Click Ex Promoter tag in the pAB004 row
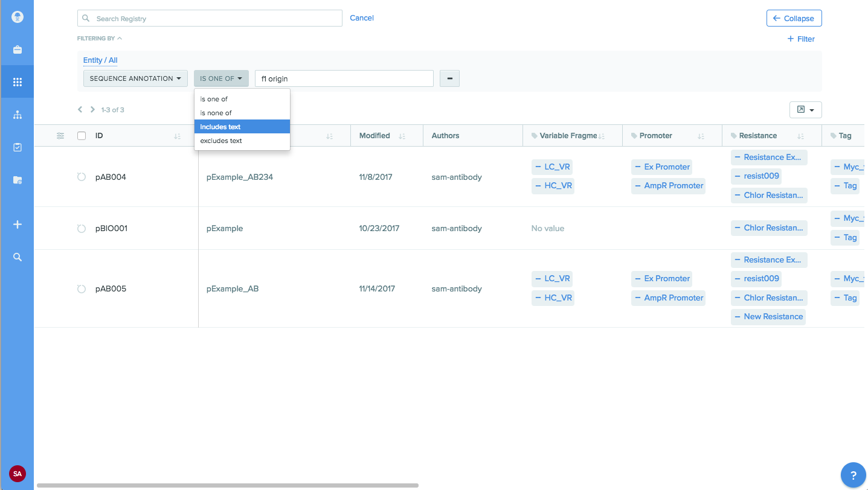Screen dimensions: 868x490 [661, 167]
